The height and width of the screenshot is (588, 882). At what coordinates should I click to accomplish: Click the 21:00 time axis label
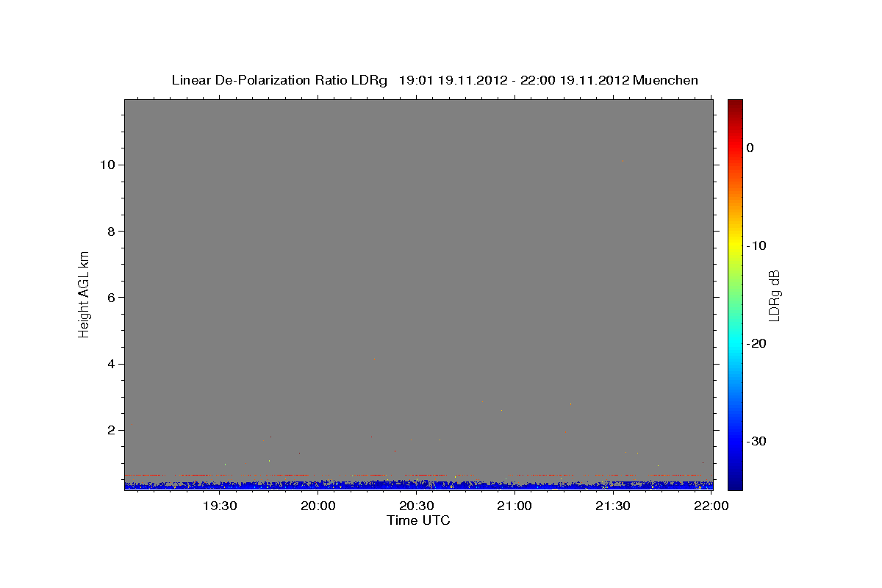[x=515, y=506]
